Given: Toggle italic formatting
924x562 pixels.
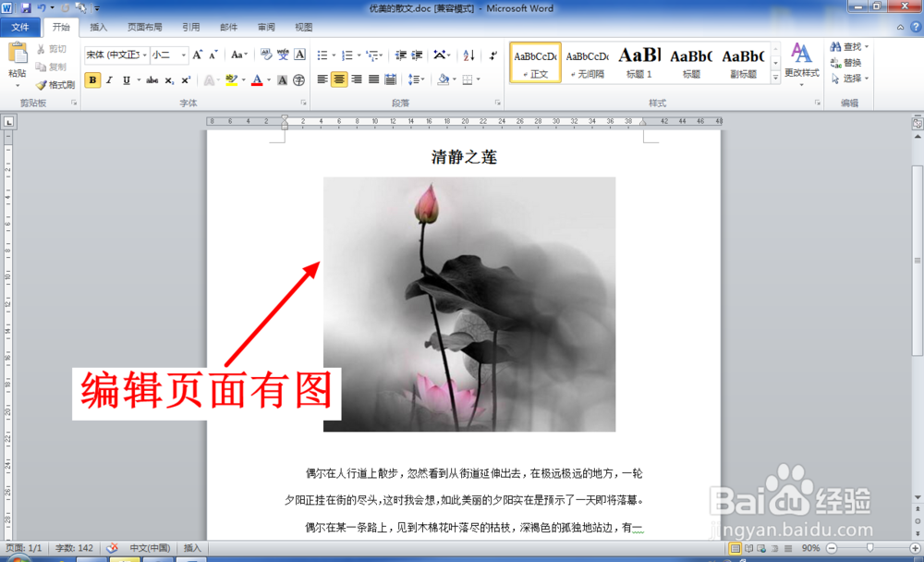Looking at the screenshot, I should click(109, 79).
